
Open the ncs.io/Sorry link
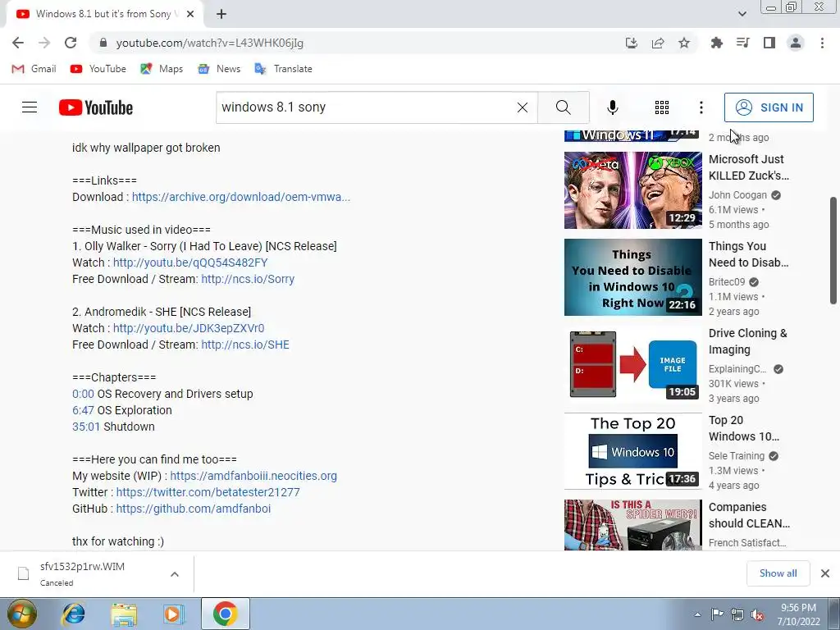tap(248, 279)
